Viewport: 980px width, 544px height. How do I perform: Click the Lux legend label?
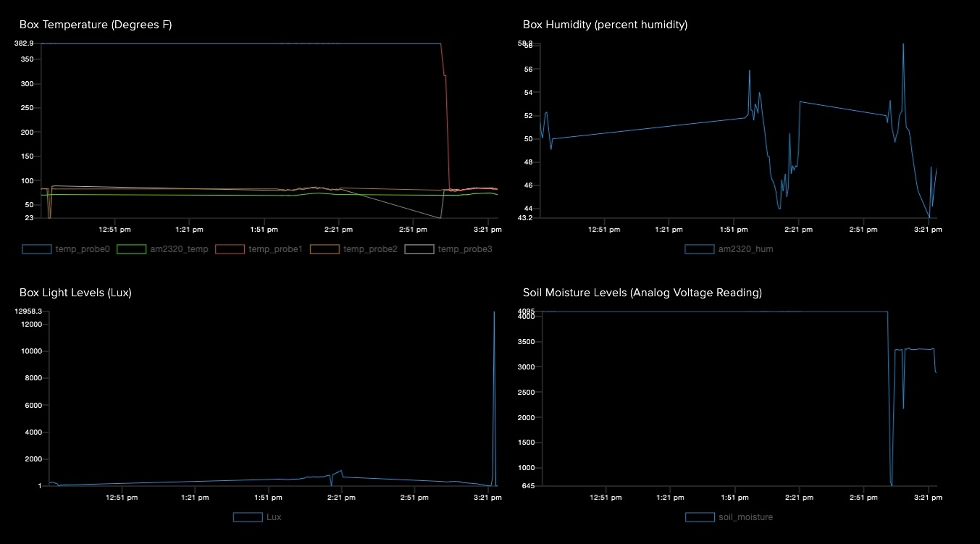(x=274, y=517)
